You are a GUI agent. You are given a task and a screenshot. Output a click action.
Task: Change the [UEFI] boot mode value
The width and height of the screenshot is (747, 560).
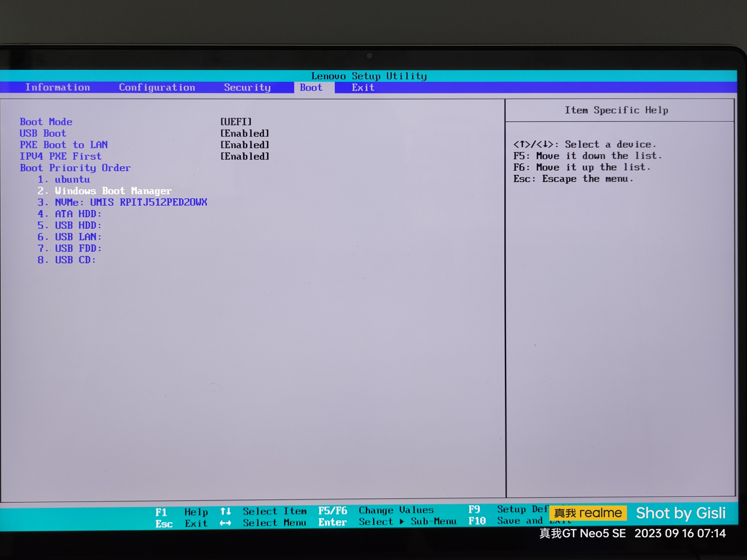[236, 122]
